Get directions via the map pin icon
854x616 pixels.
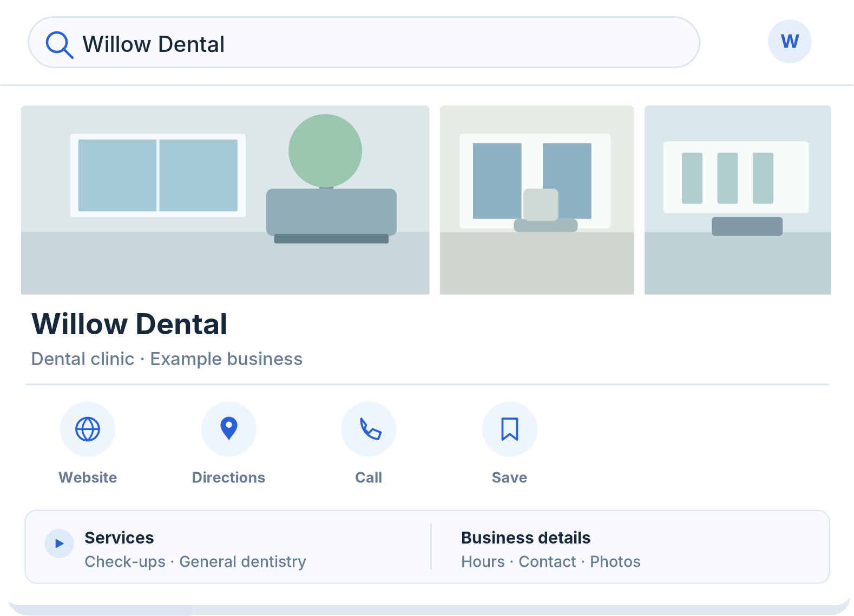(x=229, y=429)
